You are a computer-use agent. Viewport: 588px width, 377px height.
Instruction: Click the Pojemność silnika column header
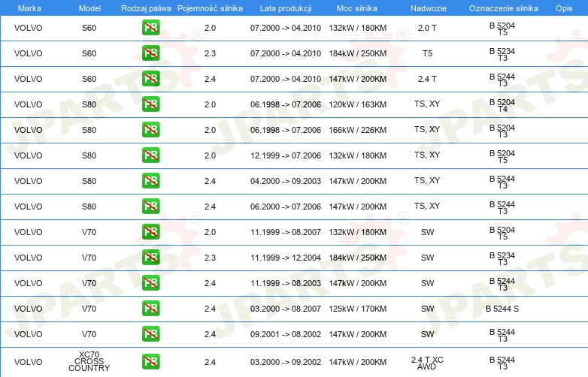point(210,8)
